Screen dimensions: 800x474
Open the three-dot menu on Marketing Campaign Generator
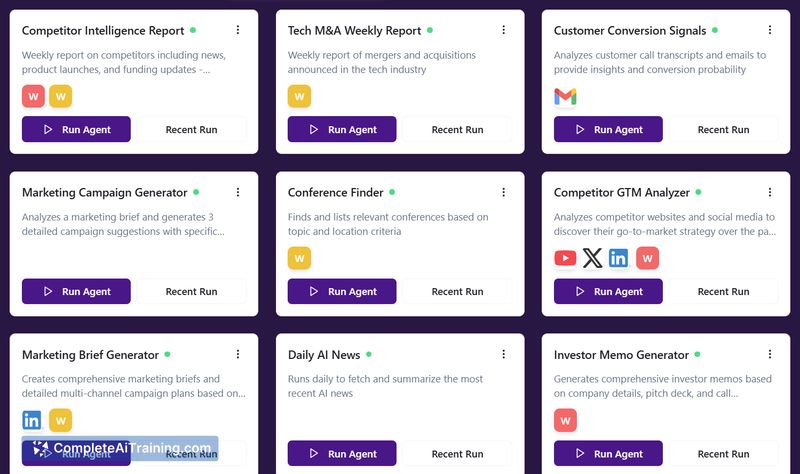(238, 192)
